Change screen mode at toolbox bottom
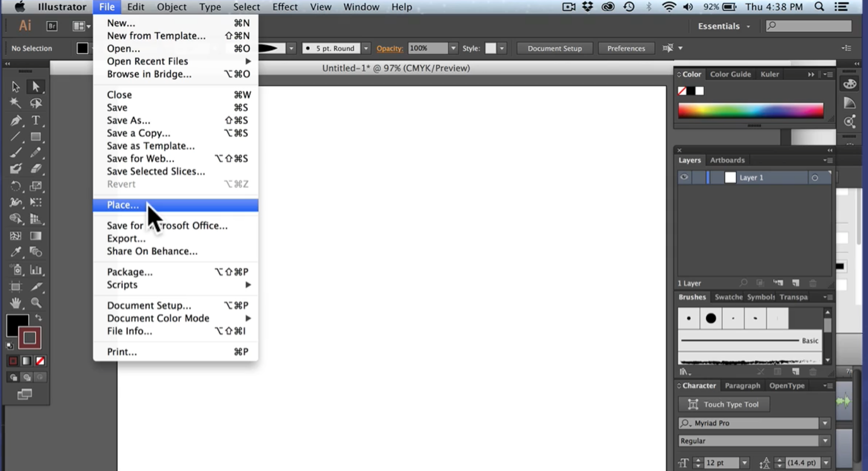This screenshot has height=471, width=868. (25, 394)
